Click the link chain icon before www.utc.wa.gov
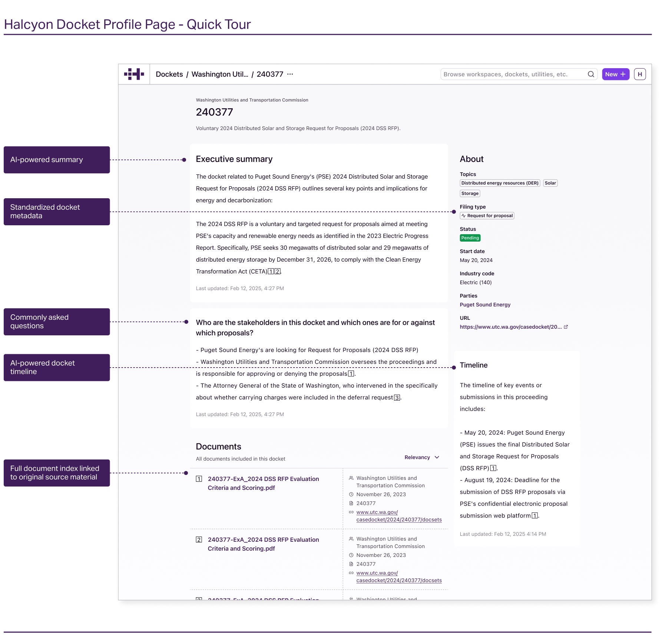 click(351, 512)
